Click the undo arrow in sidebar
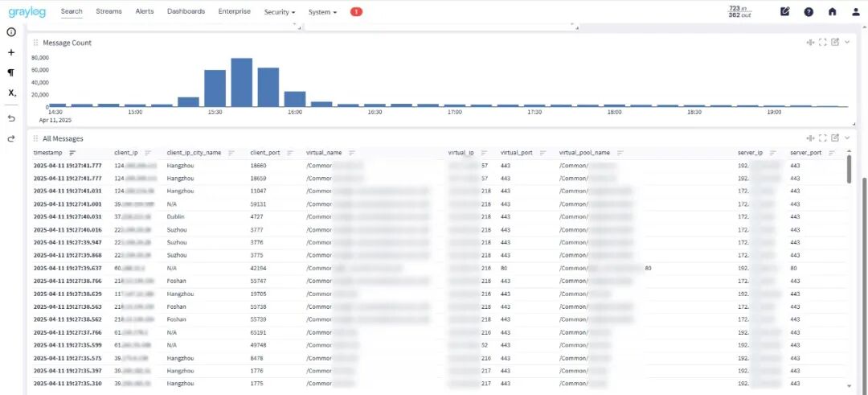 tap(11, 118)
